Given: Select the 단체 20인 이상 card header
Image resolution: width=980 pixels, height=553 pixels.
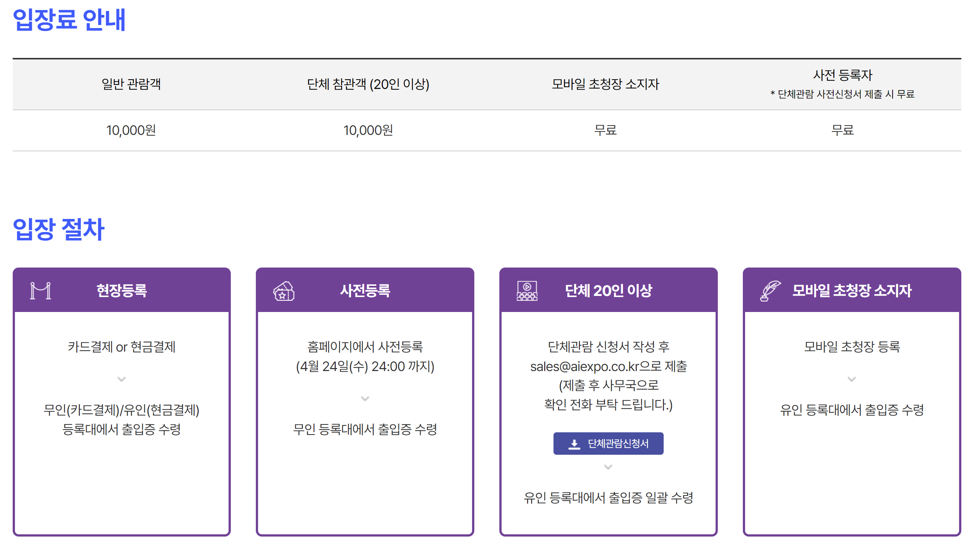Looking at the screenshot, I should pyautogui.click(x=608, y=291).
